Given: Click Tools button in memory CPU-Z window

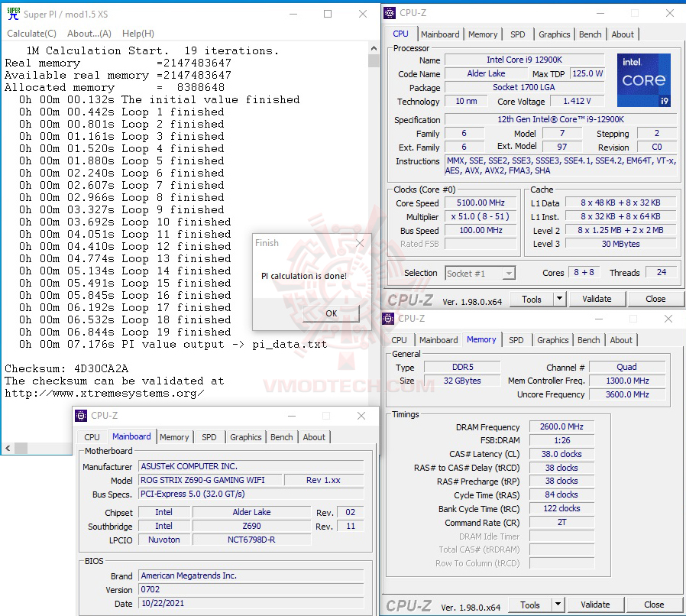Looking at the screenshot, I should tap(530, 605).
